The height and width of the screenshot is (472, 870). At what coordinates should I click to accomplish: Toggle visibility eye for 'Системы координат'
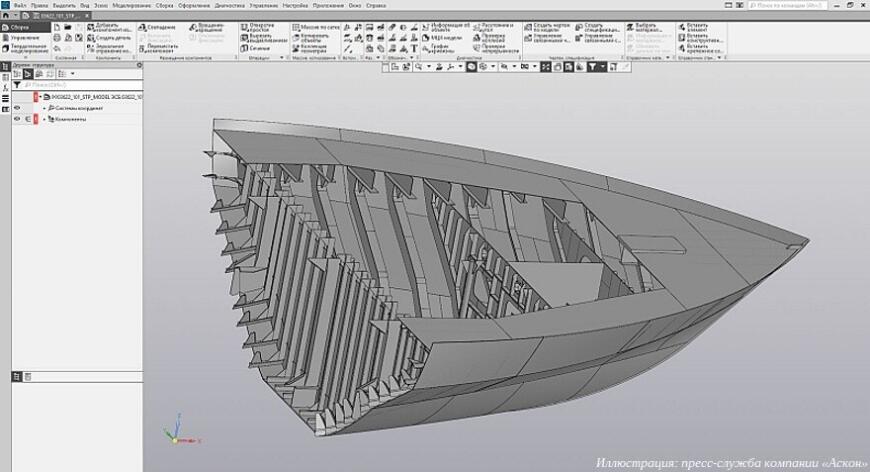tap(17, 108)
